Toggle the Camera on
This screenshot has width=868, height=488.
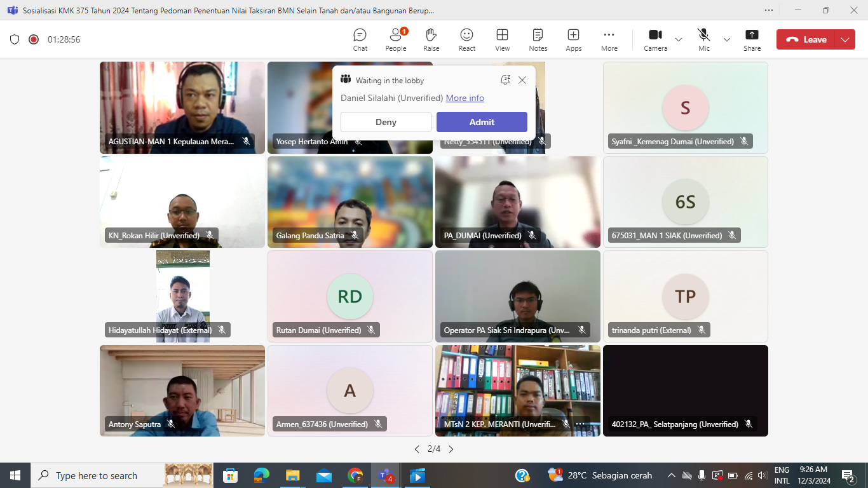pyautogui.click(x=655, y=39)
